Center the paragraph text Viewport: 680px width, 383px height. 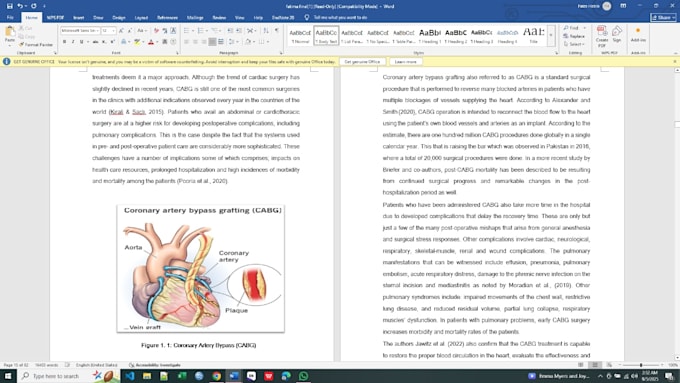(x=195, y=42)
